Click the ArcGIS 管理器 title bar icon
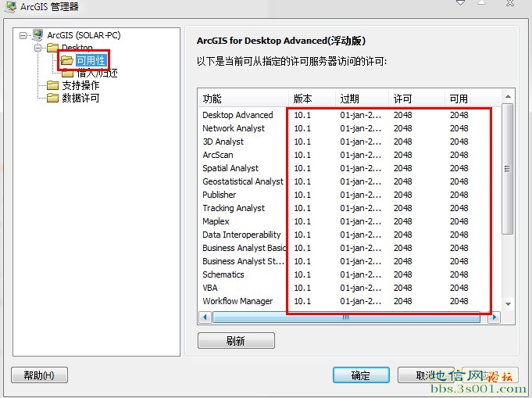Image resolution: width=532 pixels, height=398 pixels. 10,7
